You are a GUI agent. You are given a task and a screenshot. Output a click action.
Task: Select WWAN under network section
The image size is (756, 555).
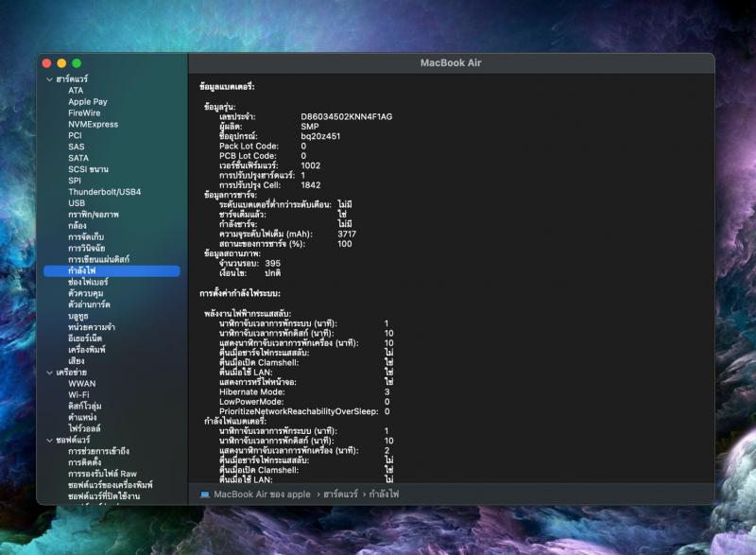[82, 384]
